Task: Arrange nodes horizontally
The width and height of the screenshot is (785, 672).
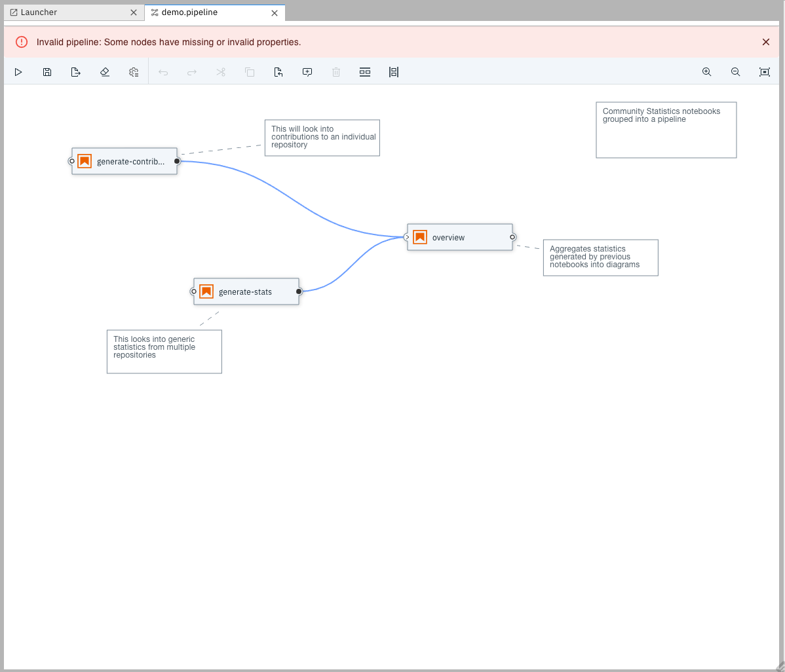Action: click(x=365, y=72)
